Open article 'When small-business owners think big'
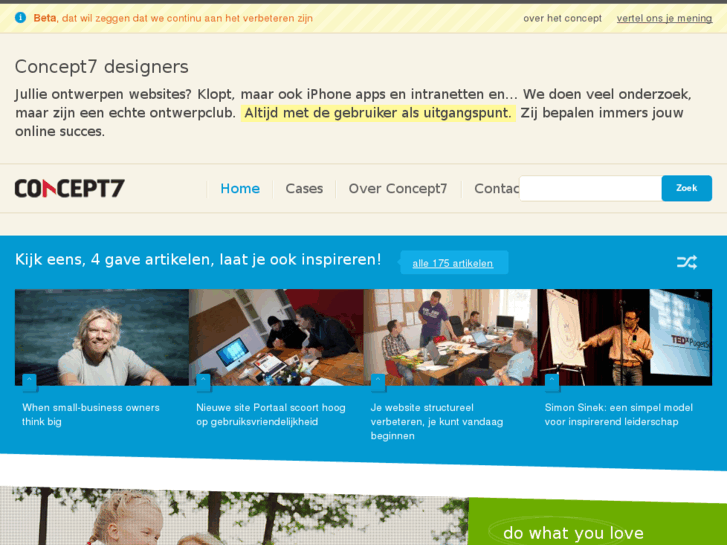Image resolution: width=727 pixels, height=545 pixels. point(91,414)
